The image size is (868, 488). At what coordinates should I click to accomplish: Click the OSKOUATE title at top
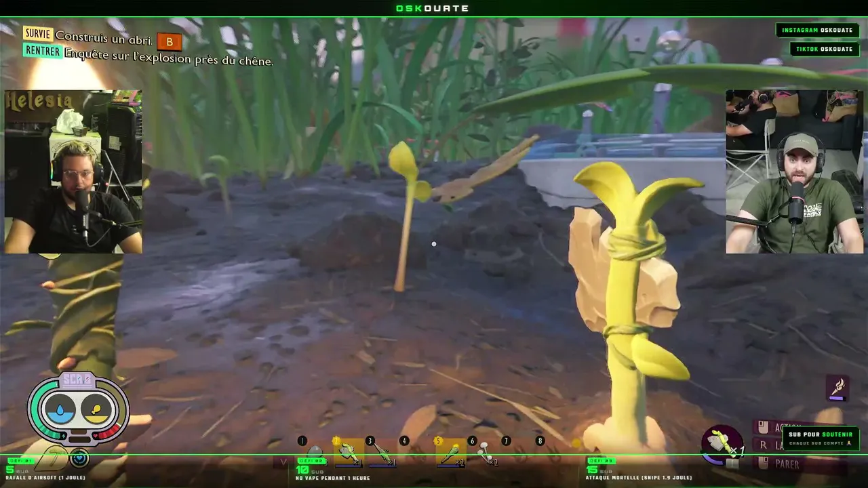[x=433, y=8]
